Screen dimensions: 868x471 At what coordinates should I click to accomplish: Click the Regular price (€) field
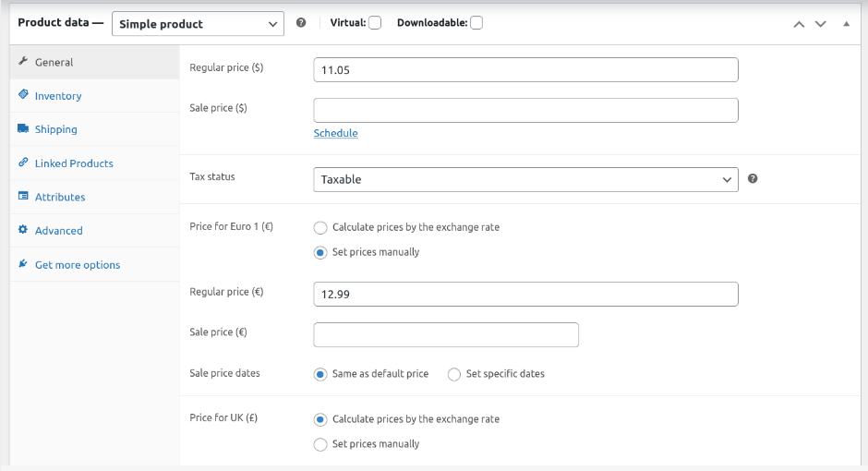(x=525, y=294)
